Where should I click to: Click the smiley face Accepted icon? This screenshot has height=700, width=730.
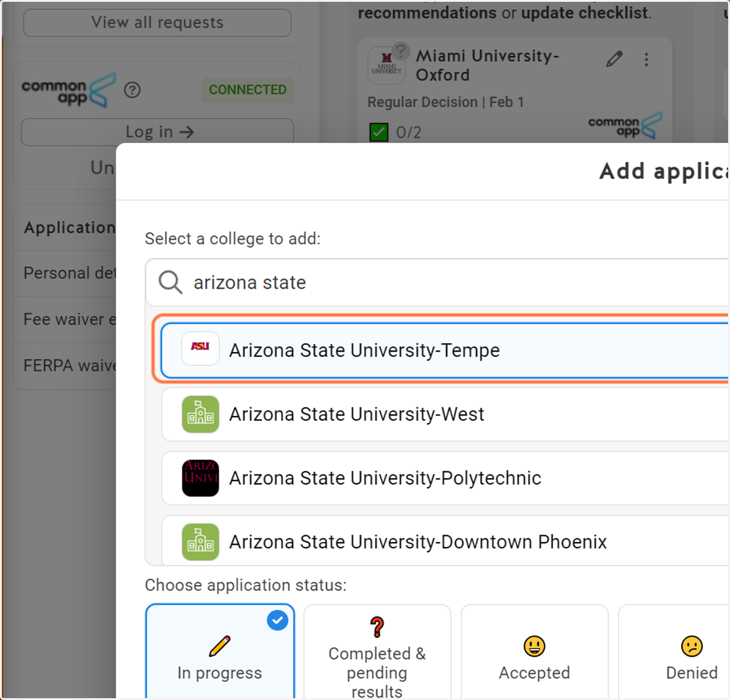pos(535,646)
